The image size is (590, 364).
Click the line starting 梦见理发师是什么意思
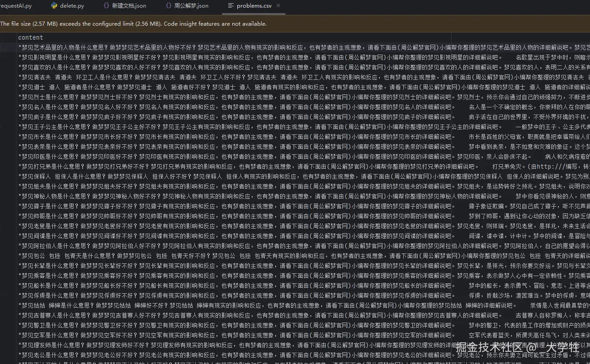coord(304,345)
